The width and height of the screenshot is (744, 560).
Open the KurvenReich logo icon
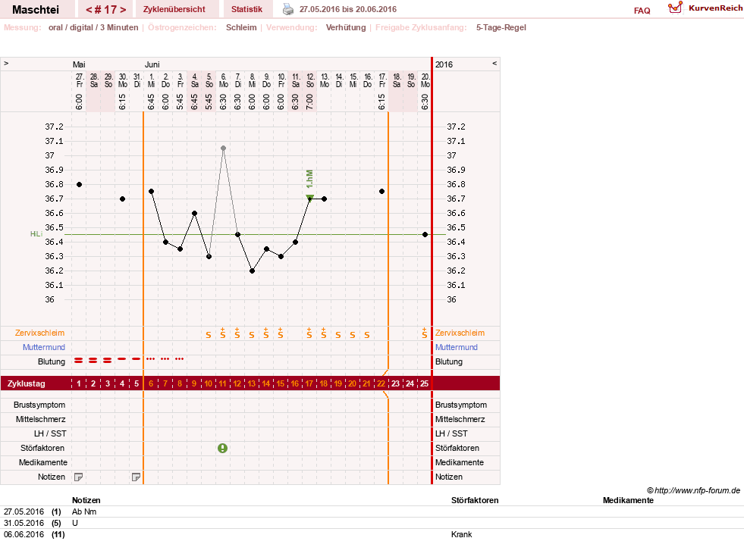(675, 8)
